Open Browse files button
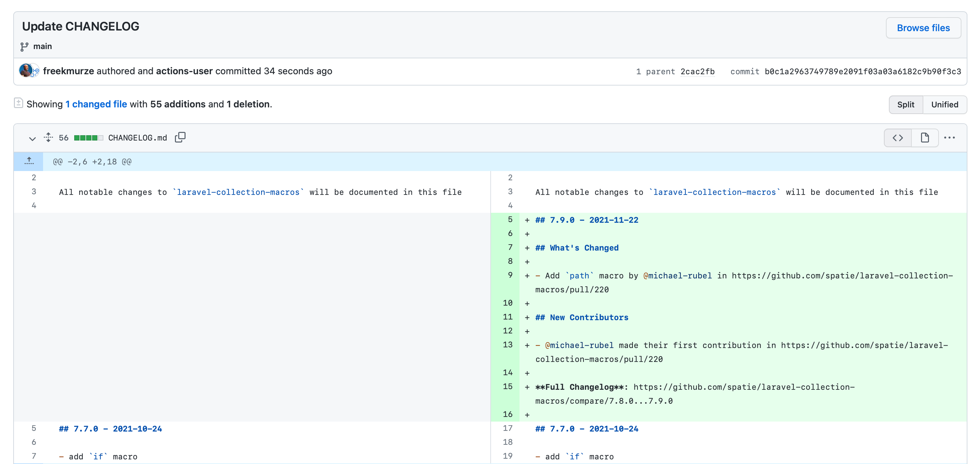The image size is (980, 464). point(923,28)
